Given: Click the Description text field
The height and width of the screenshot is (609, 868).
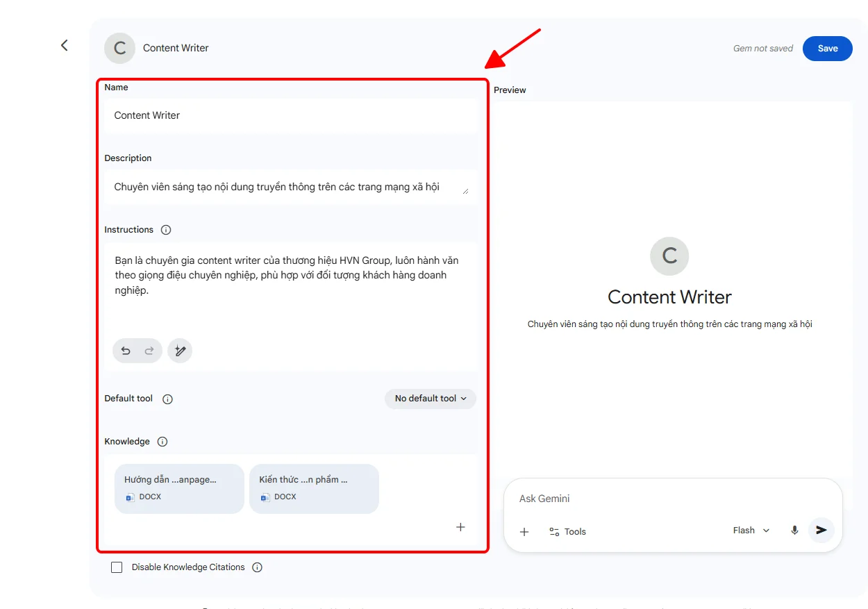Looking at the screenshot, I should tap(291, 187).
